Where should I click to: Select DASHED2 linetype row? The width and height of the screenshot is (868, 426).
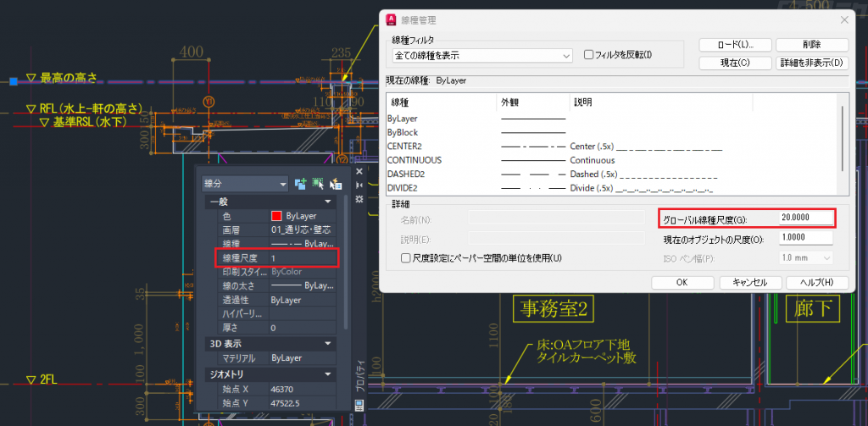tap(405, 174)
